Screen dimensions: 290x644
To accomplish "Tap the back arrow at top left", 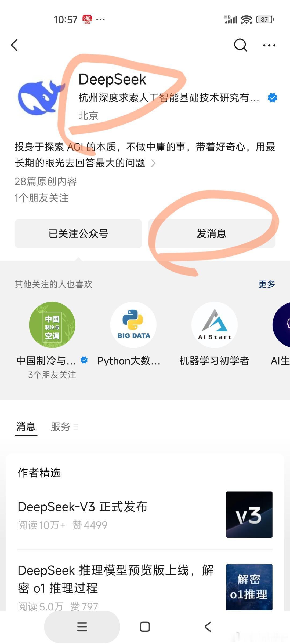I will 15,45.
